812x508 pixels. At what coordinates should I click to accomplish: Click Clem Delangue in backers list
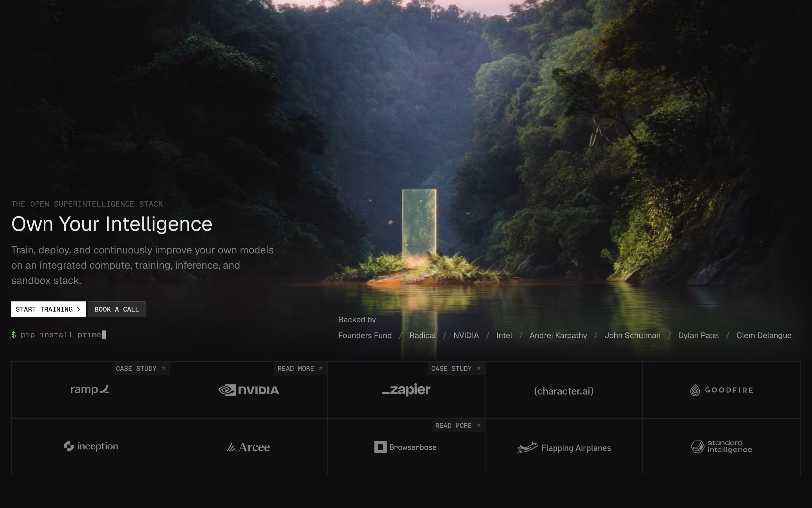click(x=764, y=335)
